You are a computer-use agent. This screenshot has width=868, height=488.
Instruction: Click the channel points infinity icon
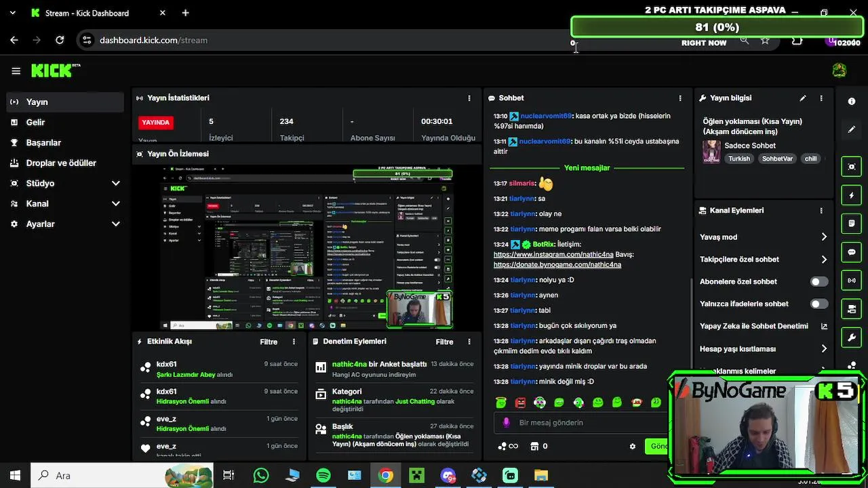pyautogui.click(x=508, y=446)
